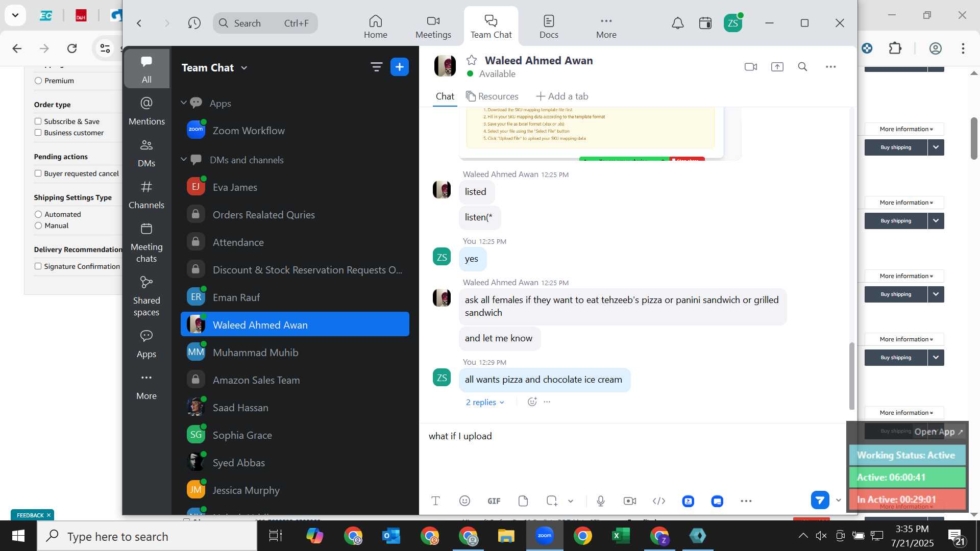Click Open App on the status widget

938,432
